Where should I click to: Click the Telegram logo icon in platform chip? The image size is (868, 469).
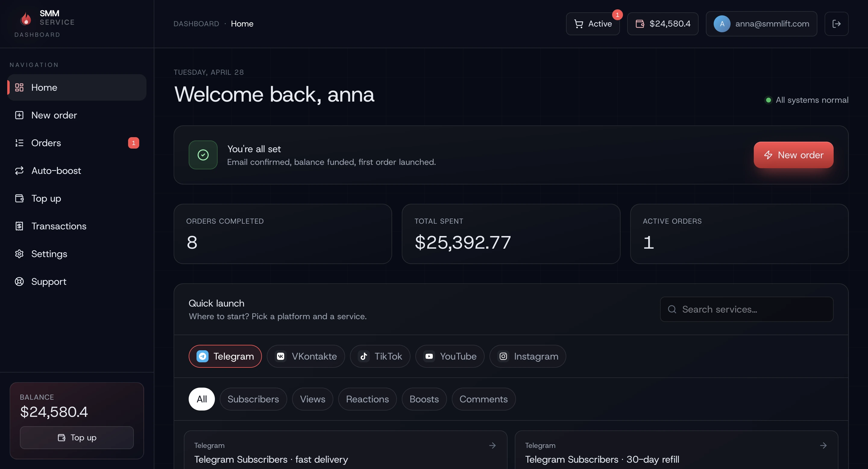[202, 356]
